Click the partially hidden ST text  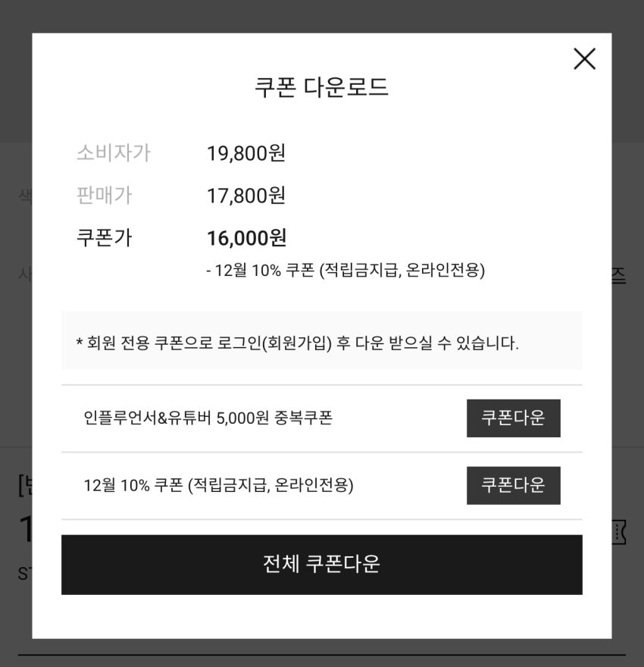coord(25,574)
